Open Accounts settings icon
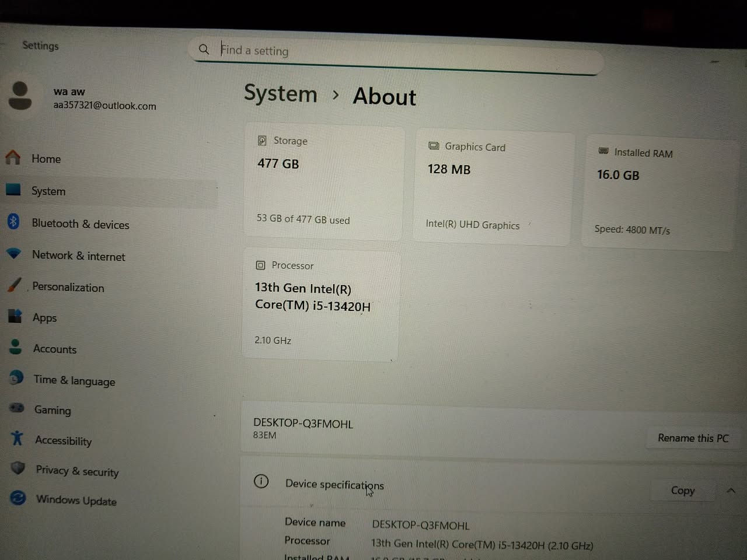This screenshot has height=560, width=747. tap(15, 348)
